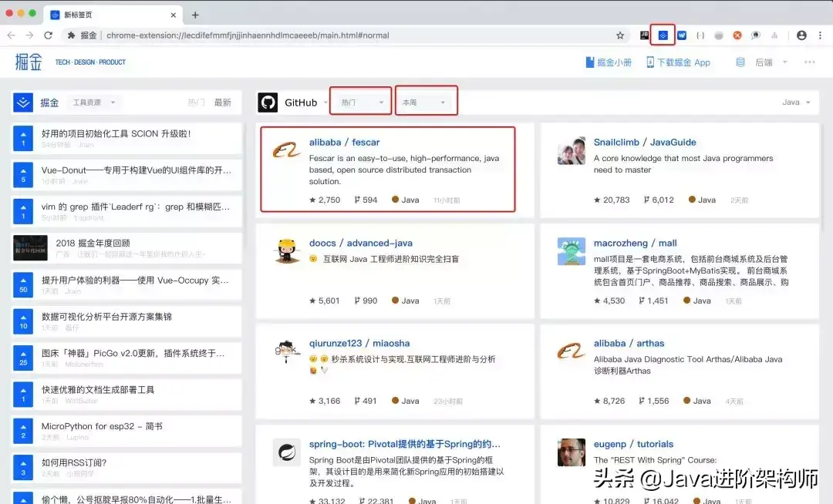Click the red circle extension icon
The image size is (833, 504).
pos(737,35)
